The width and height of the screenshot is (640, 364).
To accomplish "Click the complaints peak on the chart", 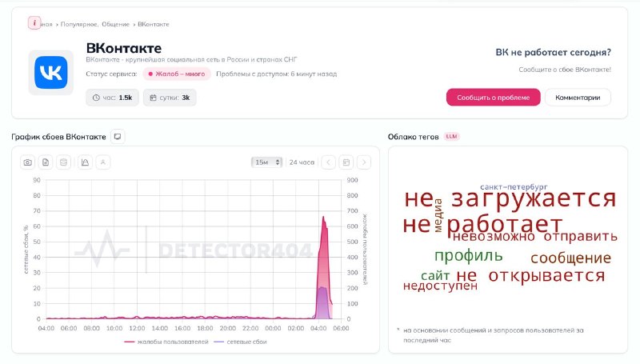I will pos(323,217).
